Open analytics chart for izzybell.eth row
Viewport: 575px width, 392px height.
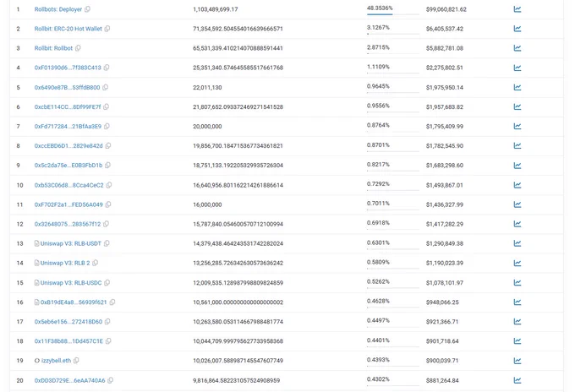tap(517, 361)
